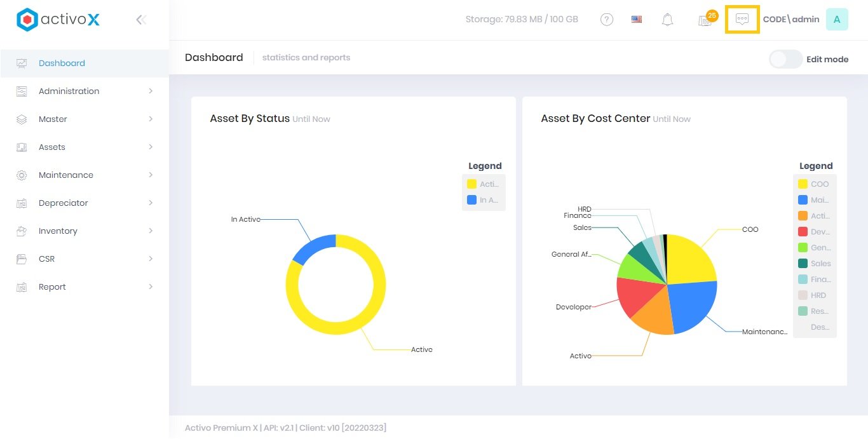Viewport: 868px width, 439px height.
Task: Expand the Maintenance menu chevron
Action: coord(151,175)
